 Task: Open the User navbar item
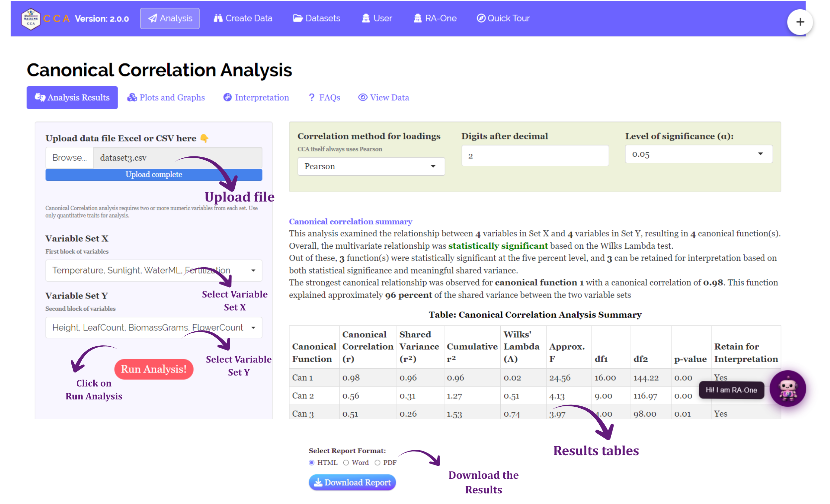(377, 18)
